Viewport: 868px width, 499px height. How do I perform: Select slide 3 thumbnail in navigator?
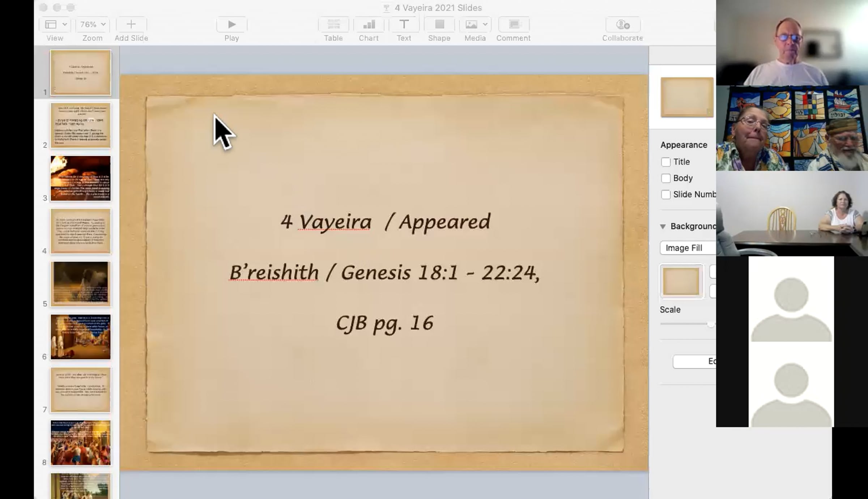pyautogui.click(x=80, y=178)
